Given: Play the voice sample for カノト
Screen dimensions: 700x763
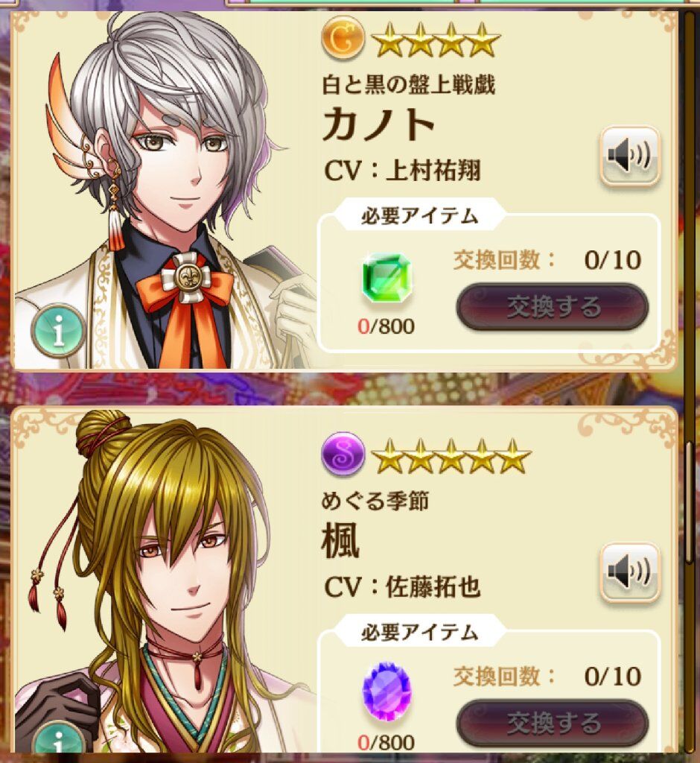Looking at the screenshot, I should pyautogui.click(x=630, y=156).
